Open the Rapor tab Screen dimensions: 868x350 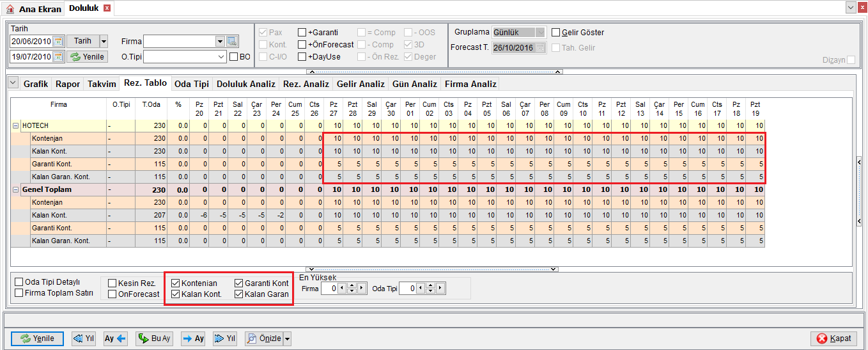click(68, 84)
